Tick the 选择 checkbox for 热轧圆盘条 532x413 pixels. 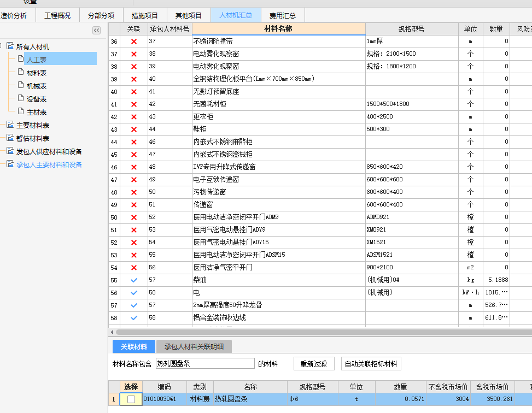point(131,399)
